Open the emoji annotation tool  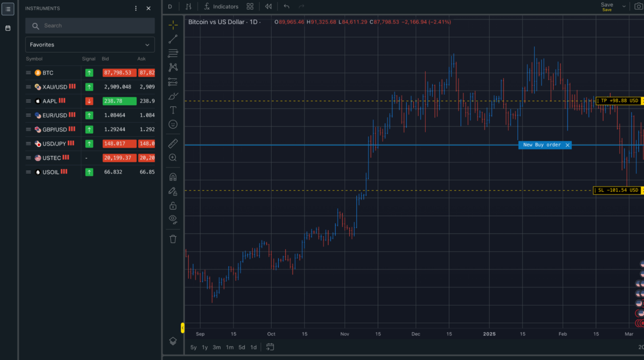click(173, 124)
